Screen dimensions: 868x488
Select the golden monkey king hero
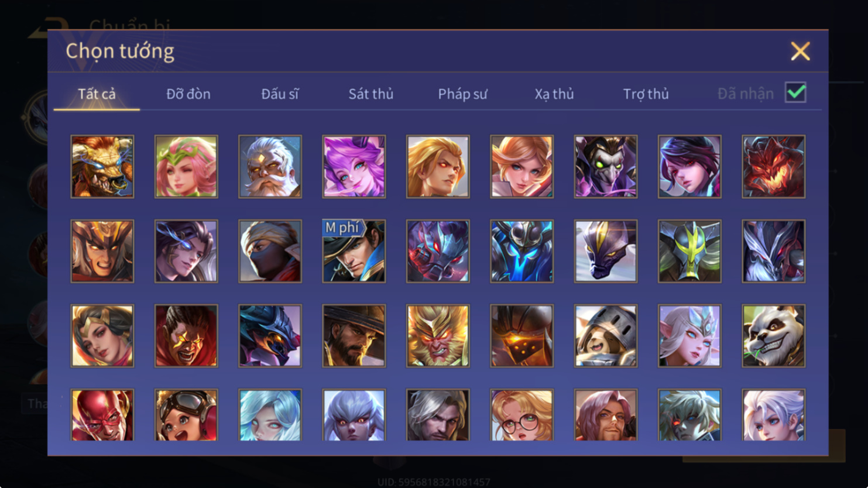point(438,336)
